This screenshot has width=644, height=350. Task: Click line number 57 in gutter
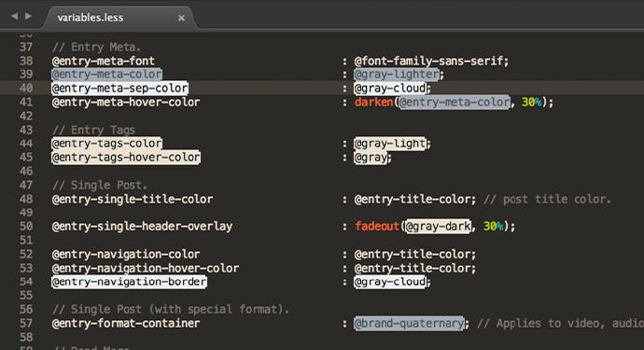[x=26, y=323]
